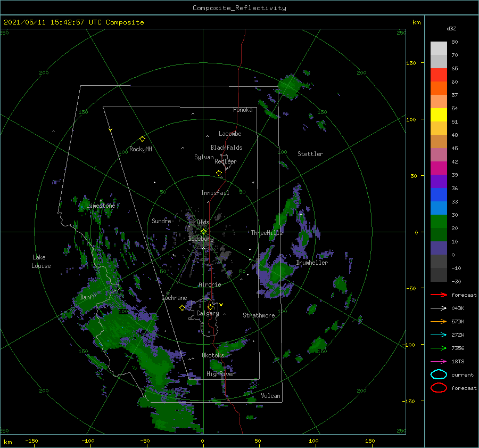Click the yellow diamond marker west of Calgary

pyautogui.click(x=182, y=308)
